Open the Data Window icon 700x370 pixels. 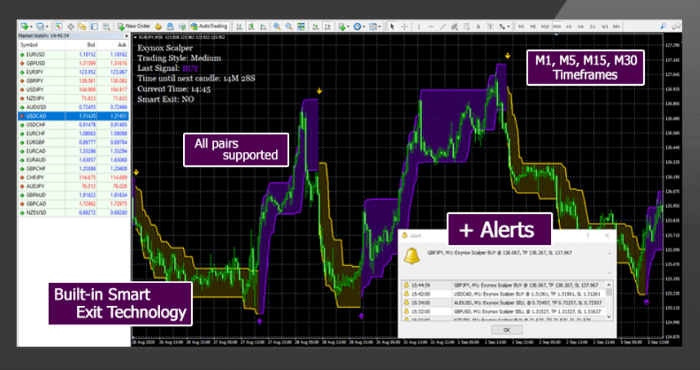click(x=71, y=26)
